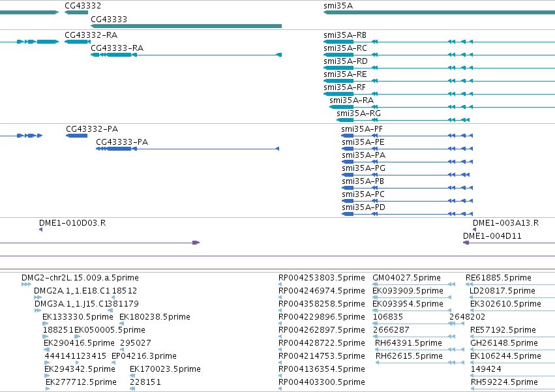Select protein smi35A-PC

(x=363, y=194)
